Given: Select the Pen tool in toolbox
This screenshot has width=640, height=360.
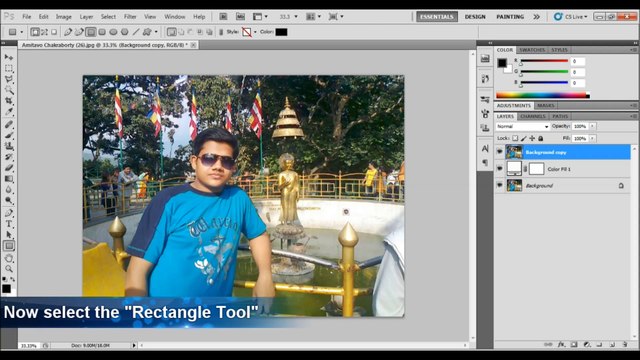Looking at the screenshot, I should [x=9, y=213].
